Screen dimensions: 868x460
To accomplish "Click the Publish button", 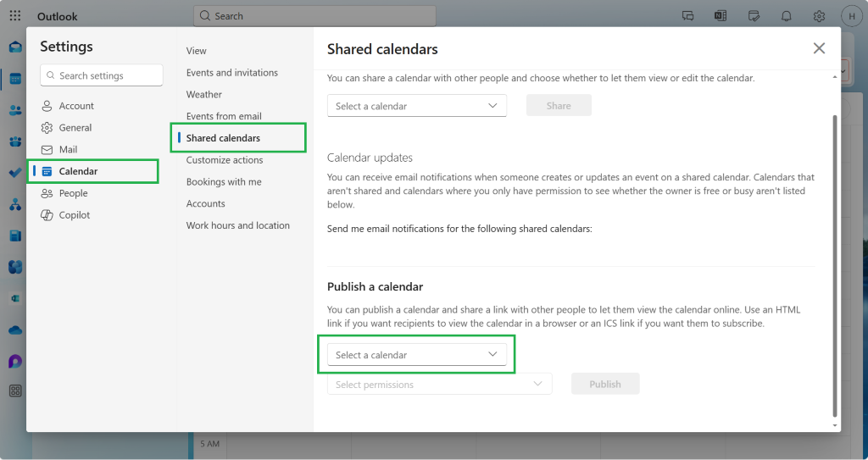I will point(605,384).
